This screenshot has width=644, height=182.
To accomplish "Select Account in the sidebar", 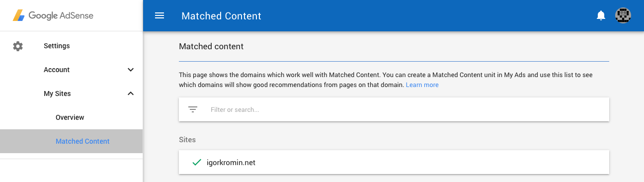I will coord(57,70).
